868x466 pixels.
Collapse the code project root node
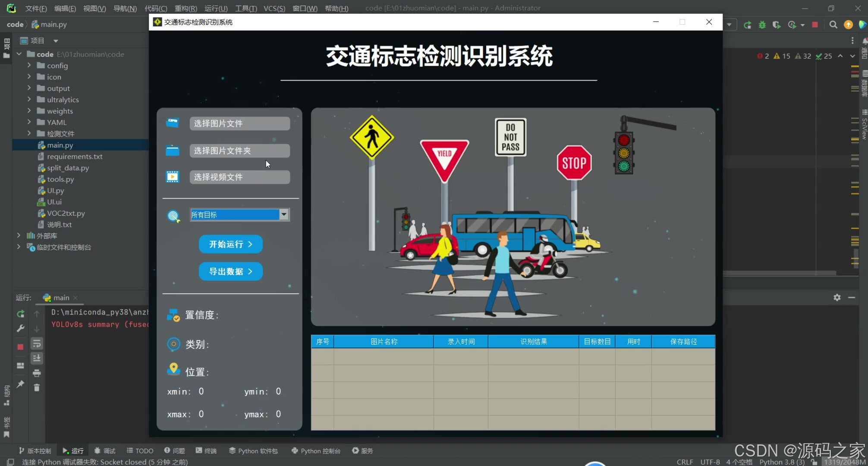pos(19,54)
